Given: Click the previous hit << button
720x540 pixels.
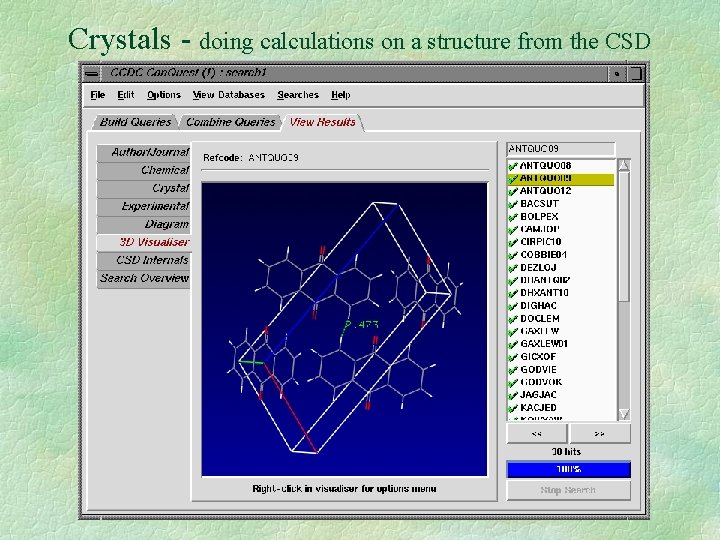Looking at the screenshot, I should tap(536, 433).
